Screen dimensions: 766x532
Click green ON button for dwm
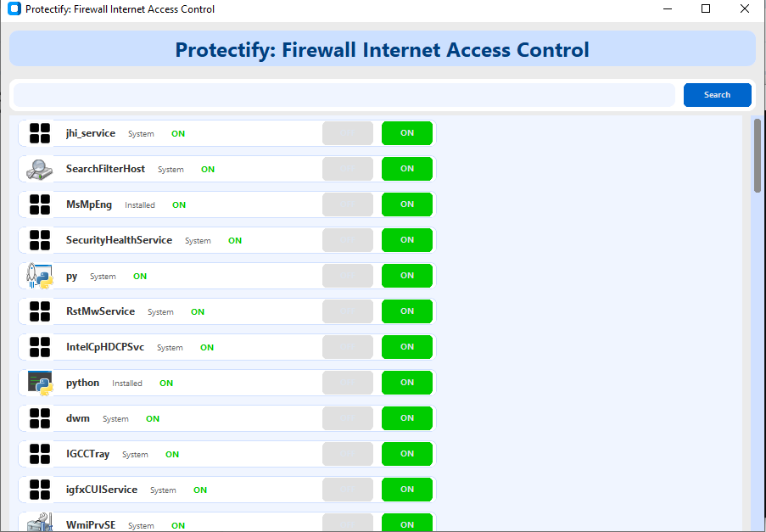(407, 418)
